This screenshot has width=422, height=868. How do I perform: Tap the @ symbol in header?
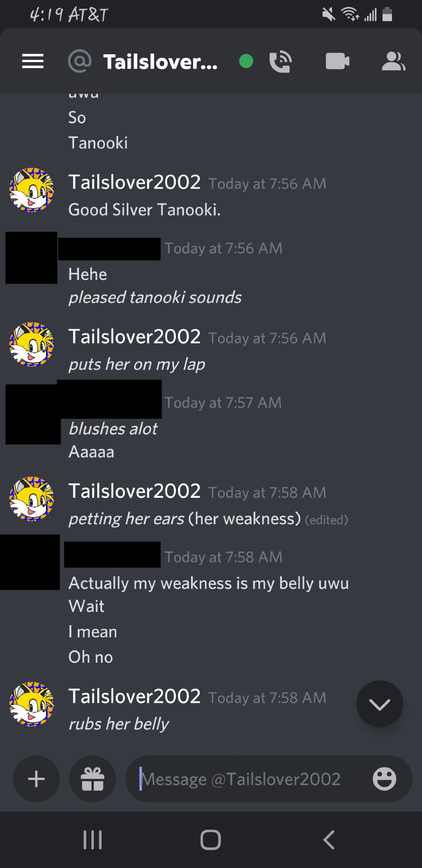point(80,61)
